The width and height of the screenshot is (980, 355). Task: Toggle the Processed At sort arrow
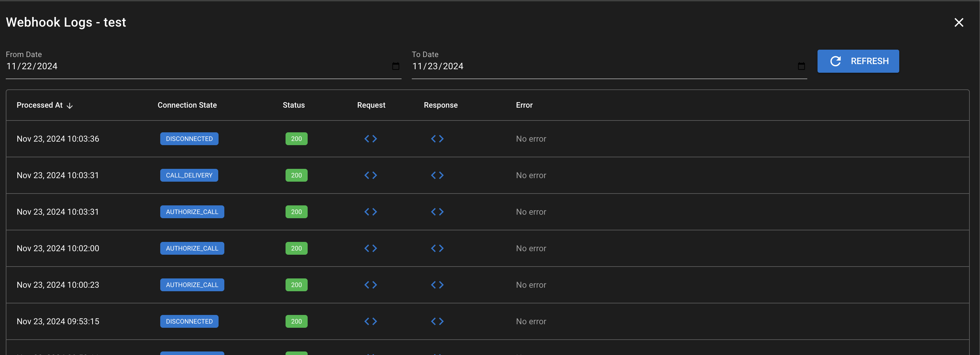click(70, 106)
